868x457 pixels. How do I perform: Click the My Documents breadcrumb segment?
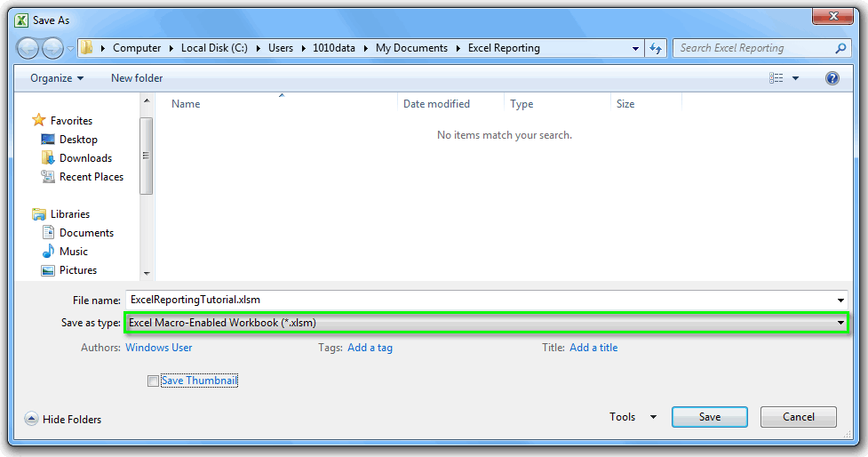click(x=411, y=48)
